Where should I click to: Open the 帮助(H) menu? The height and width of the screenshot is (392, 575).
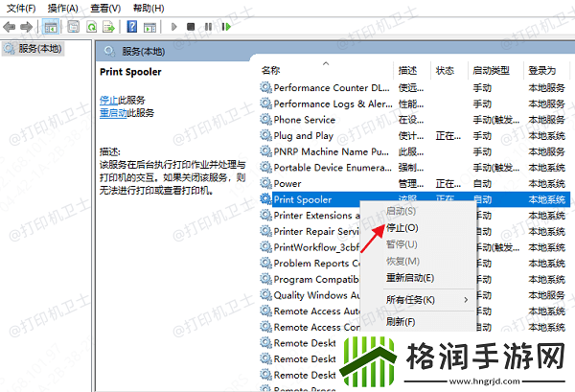(149, 8)
